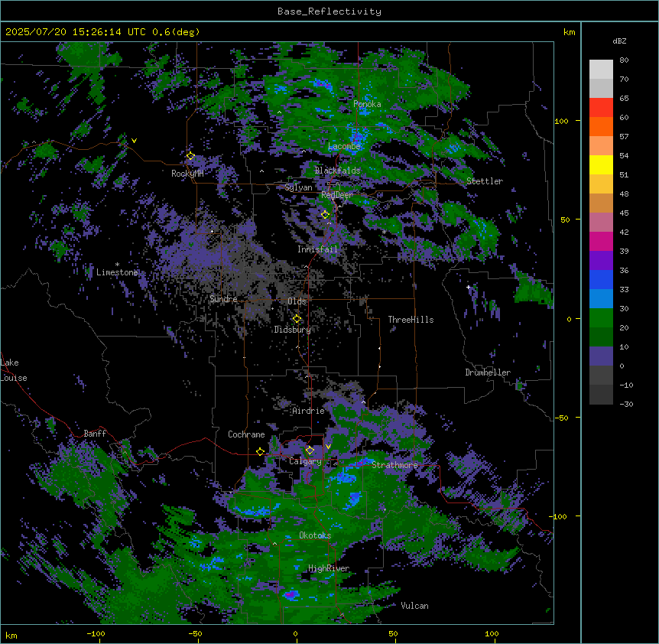659x644 pixels.
Task: Click the Lake Louise label
Action: tap(14, 370)
